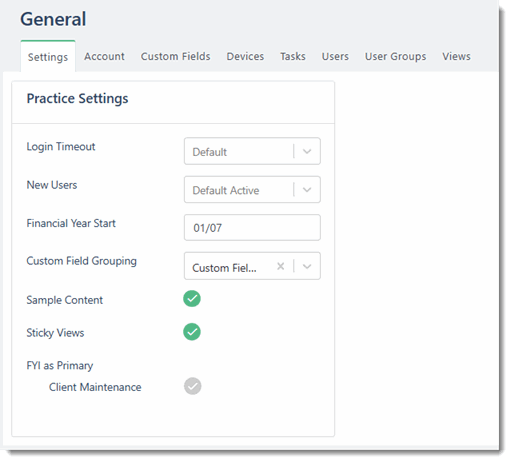
Task: Switch to User Groups tab
Action: click(x=395, y=56)
